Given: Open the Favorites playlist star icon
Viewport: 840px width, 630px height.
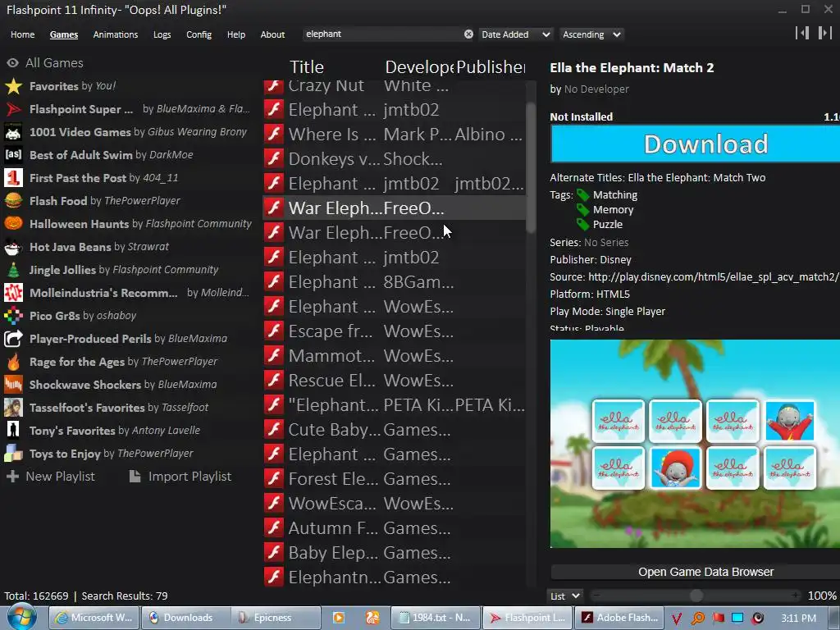Looking at the screenshot, I should [x=13, y=86].
